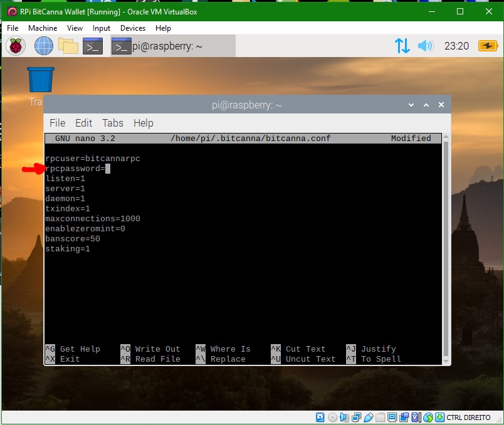Place cursor after rpcpassword= in nano
The width and height of the screenshot is (504, 425).
pyautogui.click(x=108, y=169)
